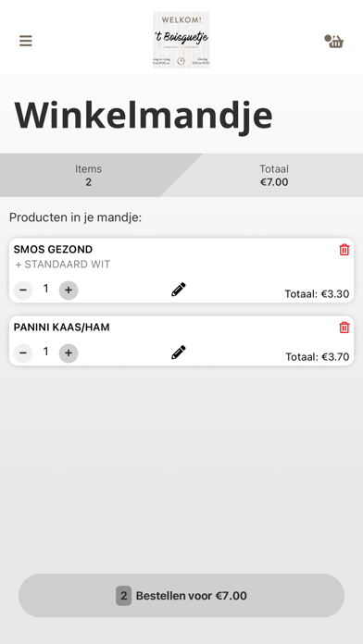
Task: Tap the PANINI KAAS/HAM product name
Action: [x=62, y=328]
